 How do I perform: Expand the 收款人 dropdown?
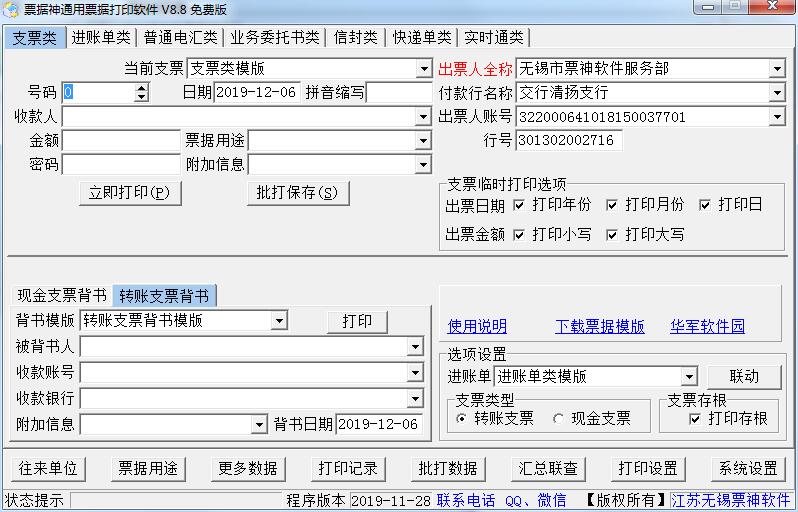click(423, 117)
